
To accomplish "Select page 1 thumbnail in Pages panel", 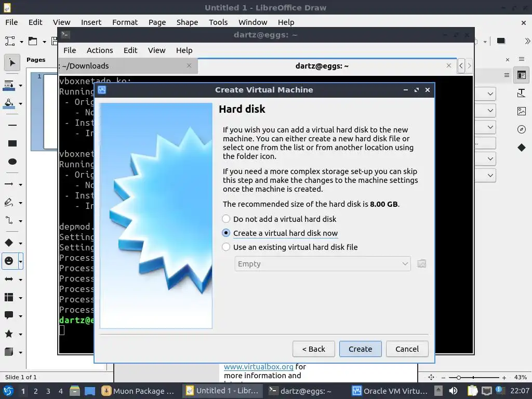I will click(x=45, y=112).
